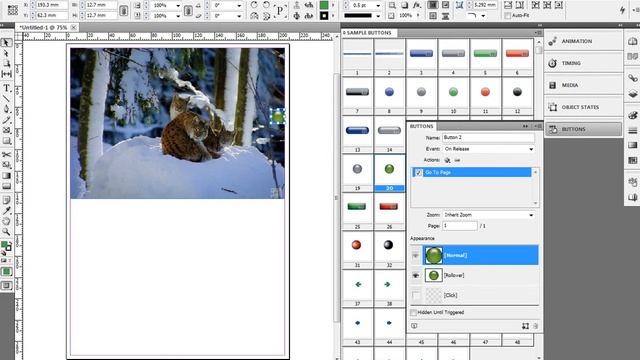Choose the Eyedropper tool

click(x=6, y=211)
